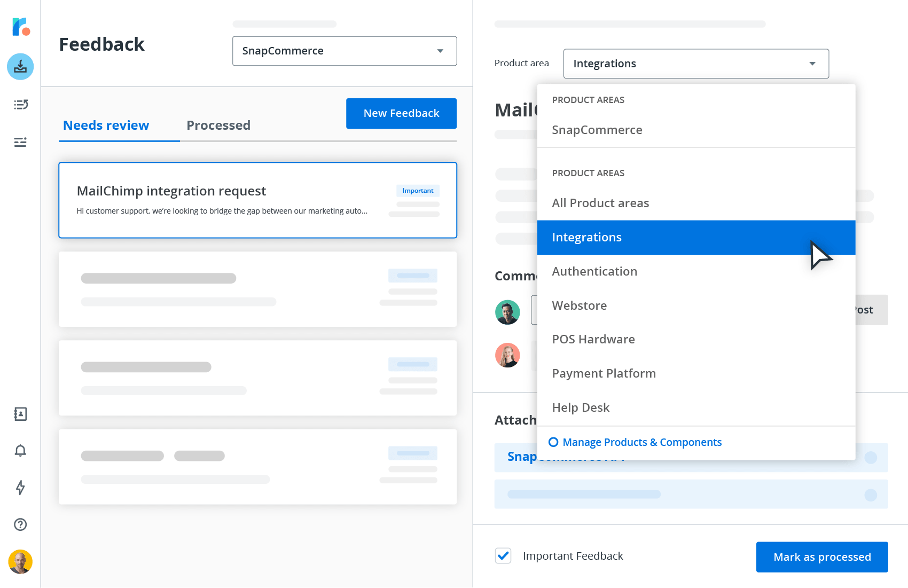Click the Product area label
This screenshot has height=588, width=908.
tap(521, 63)
